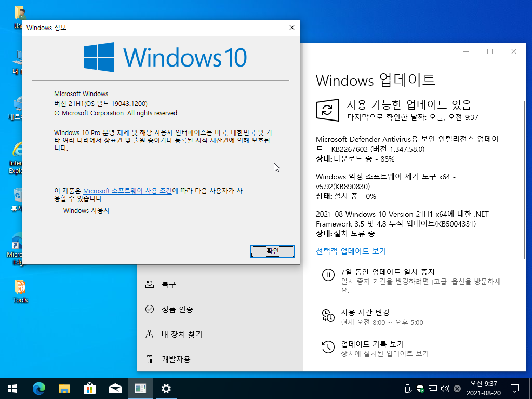The image size is (532, 399).
Task: Click the volume speaker tray icon
Action: (x=445, y=389)
